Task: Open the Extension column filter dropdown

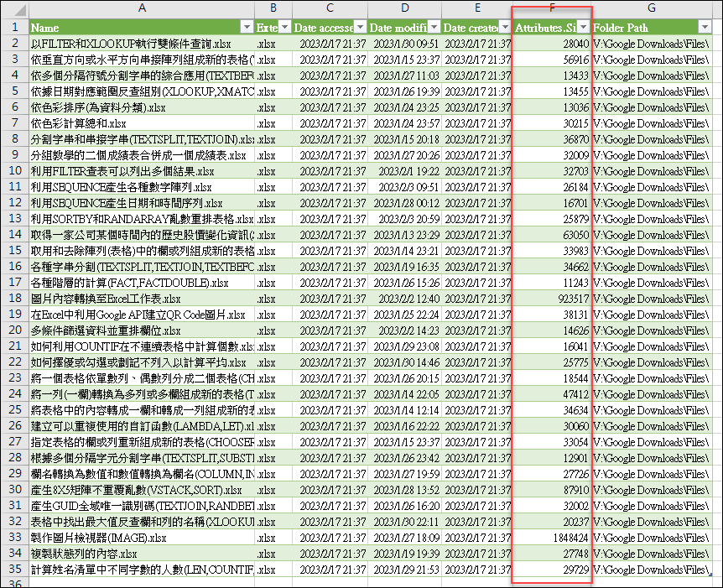Action: coord(285,27)
